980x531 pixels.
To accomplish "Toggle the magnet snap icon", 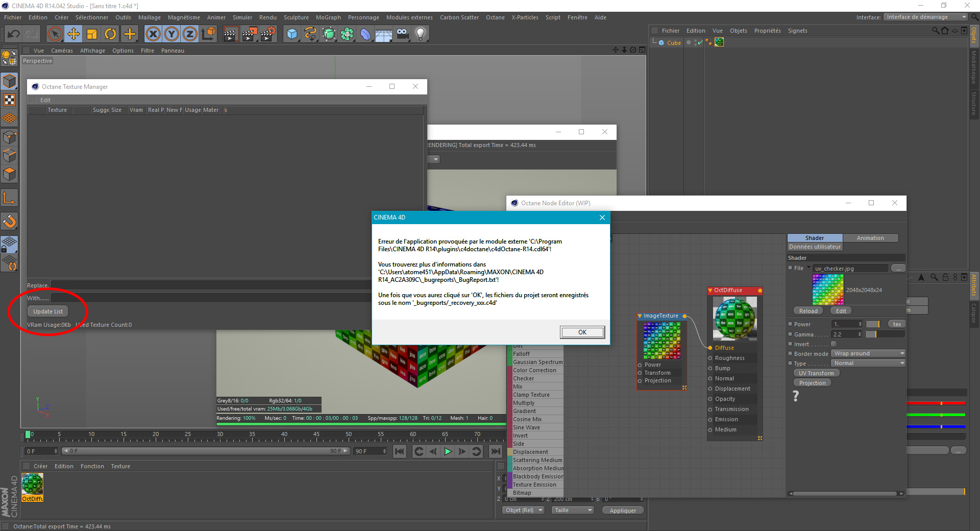I will coord(10,221).
